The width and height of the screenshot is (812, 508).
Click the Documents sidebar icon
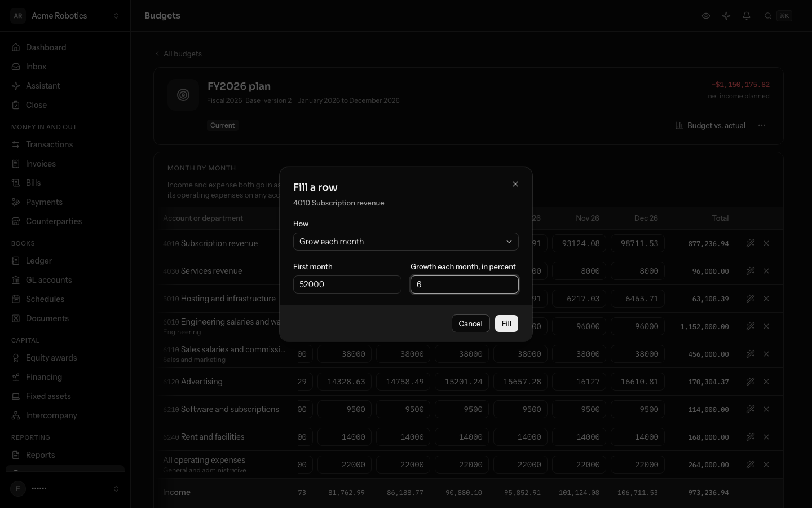(x=16, y=318)
